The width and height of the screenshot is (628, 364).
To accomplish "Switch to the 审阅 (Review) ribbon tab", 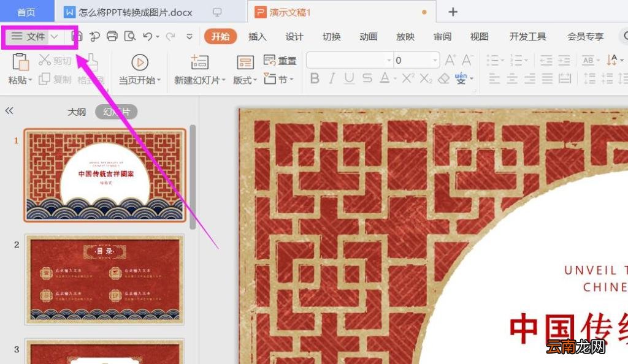I will [x=442, y=37].
